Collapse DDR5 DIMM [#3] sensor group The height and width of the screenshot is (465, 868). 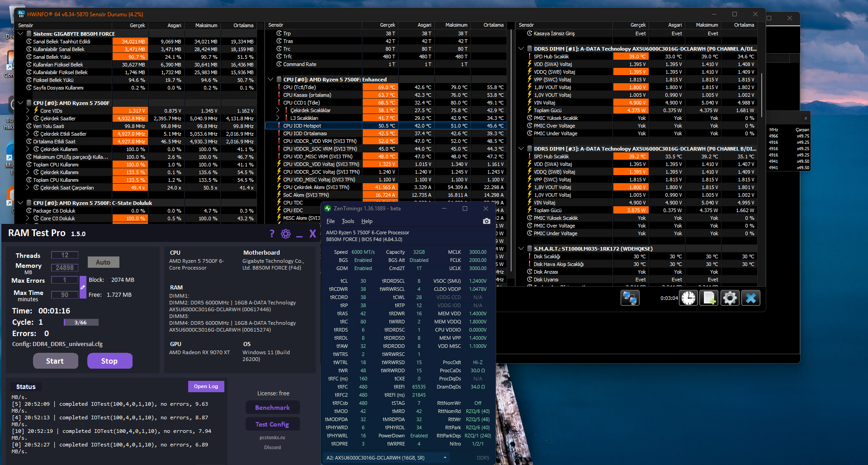521,148
